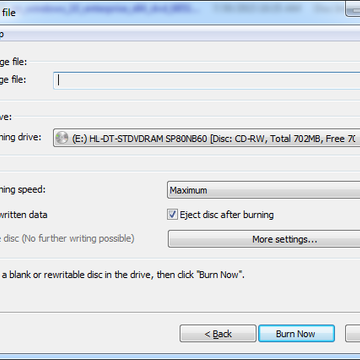Open the More settings... dialog
This screenshot has height=360, width=360.
264,239
